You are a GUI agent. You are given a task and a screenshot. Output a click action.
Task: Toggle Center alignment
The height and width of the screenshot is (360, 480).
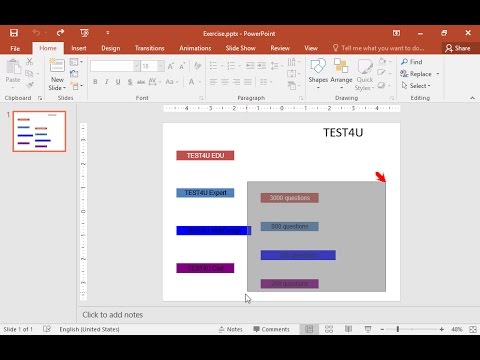(225, 82)
